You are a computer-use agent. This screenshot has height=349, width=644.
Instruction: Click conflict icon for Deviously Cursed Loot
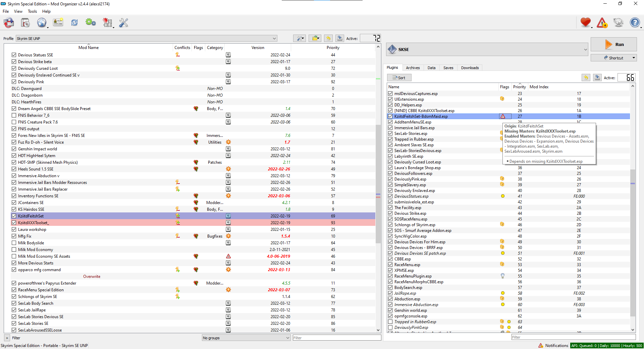tap(177, 68)
